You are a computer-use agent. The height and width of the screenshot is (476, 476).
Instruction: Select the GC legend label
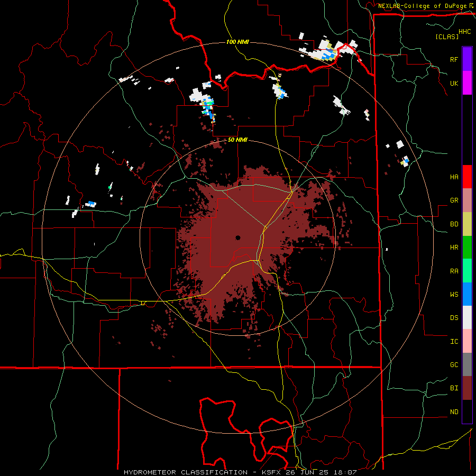454,365
